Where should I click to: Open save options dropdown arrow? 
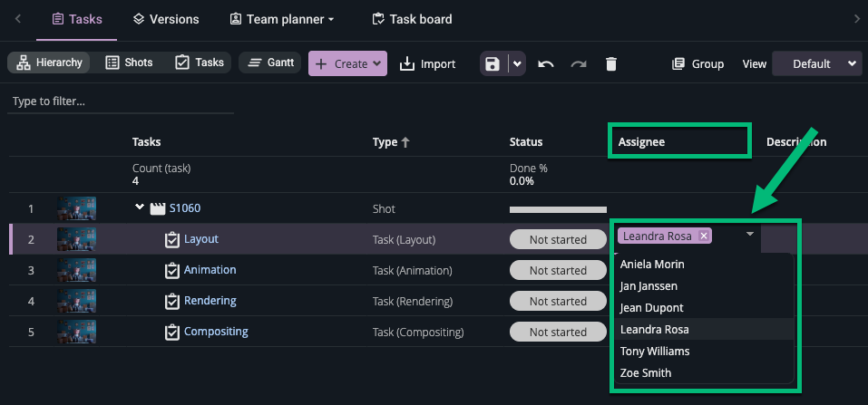point(517,63)
